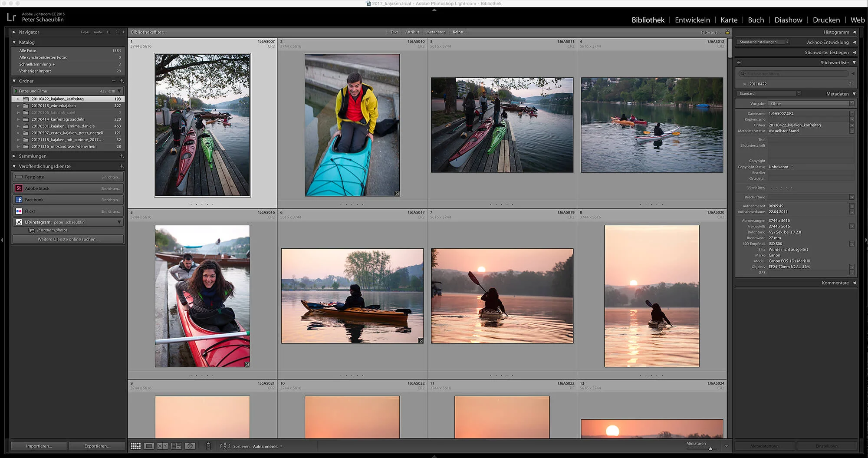Open the Sortieren Aufnahmezeit dropdown
This screenshot has height=458, width=868.
tap(267, 446)
